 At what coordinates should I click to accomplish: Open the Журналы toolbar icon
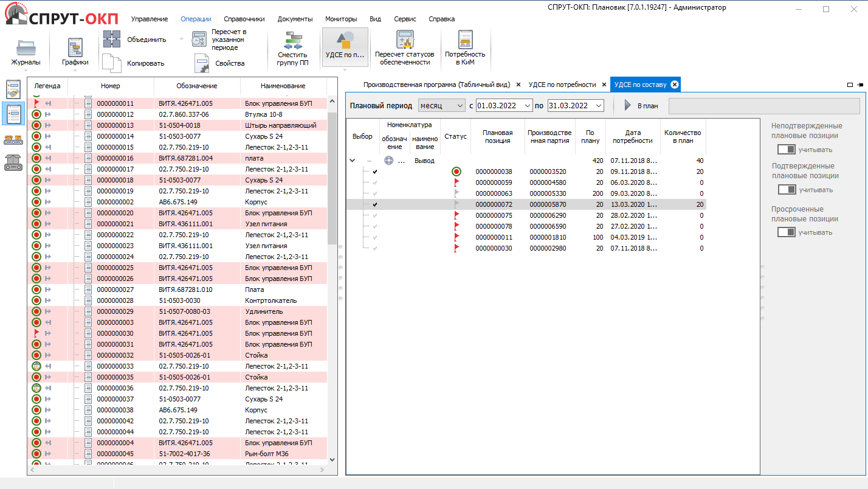26,47
